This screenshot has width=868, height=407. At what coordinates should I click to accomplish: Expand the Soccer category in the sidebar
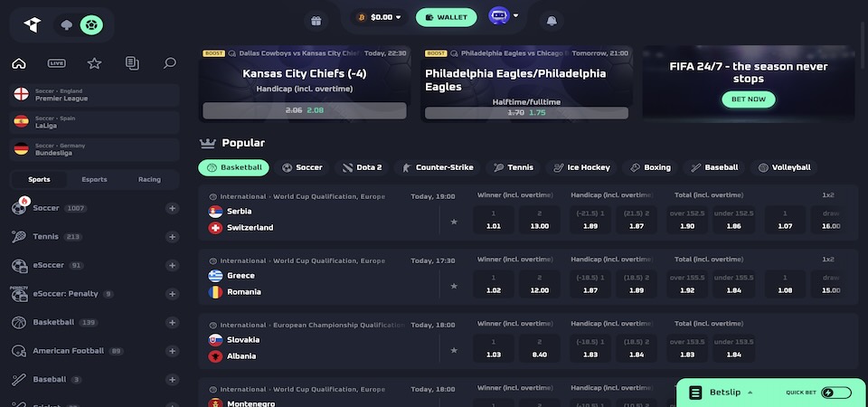pos(172,209)
